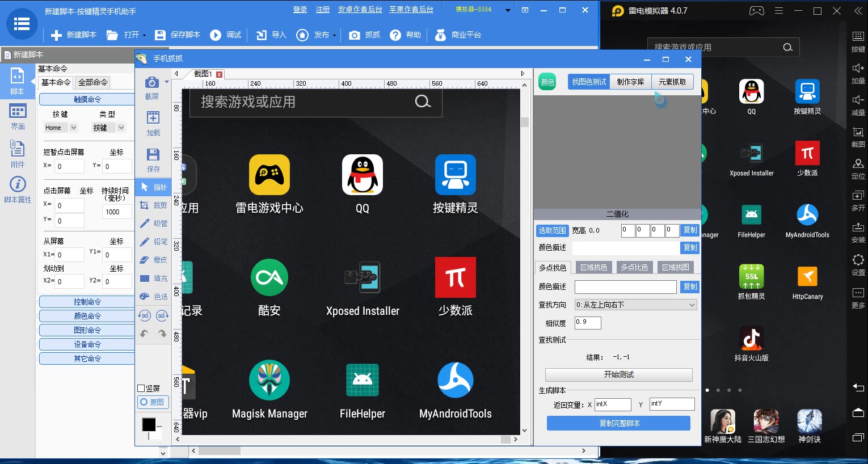Screen dimensions: 868x464
Task: Open the 附件 attachments sidebar panel
Action: (18, 154)
